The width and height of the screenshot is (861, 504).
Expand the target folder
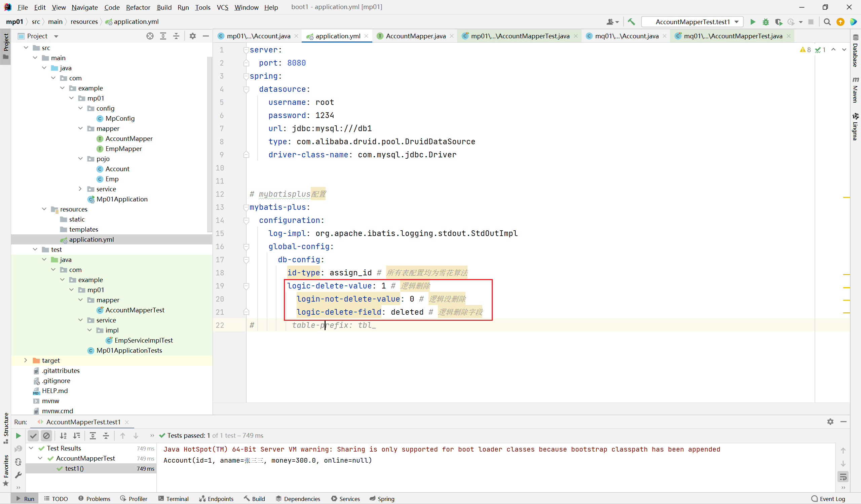(26, 360)
